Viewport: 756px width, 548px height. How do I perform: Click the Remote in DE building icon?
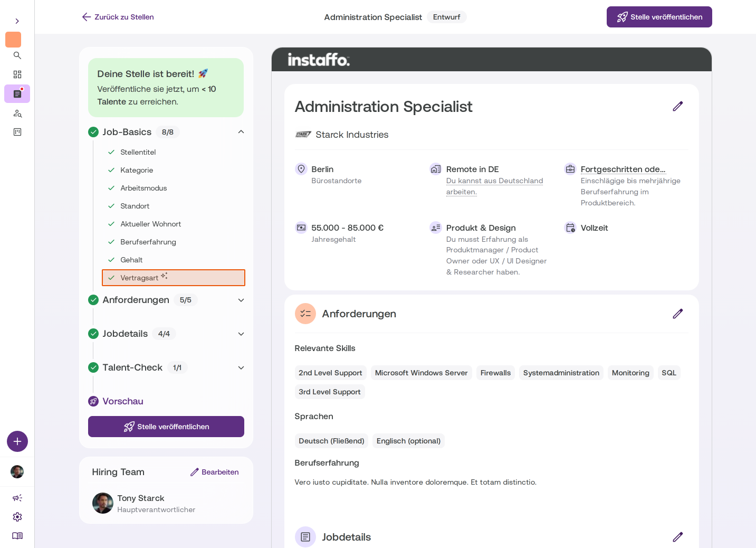pyautogui.click(x=436, y=169)
